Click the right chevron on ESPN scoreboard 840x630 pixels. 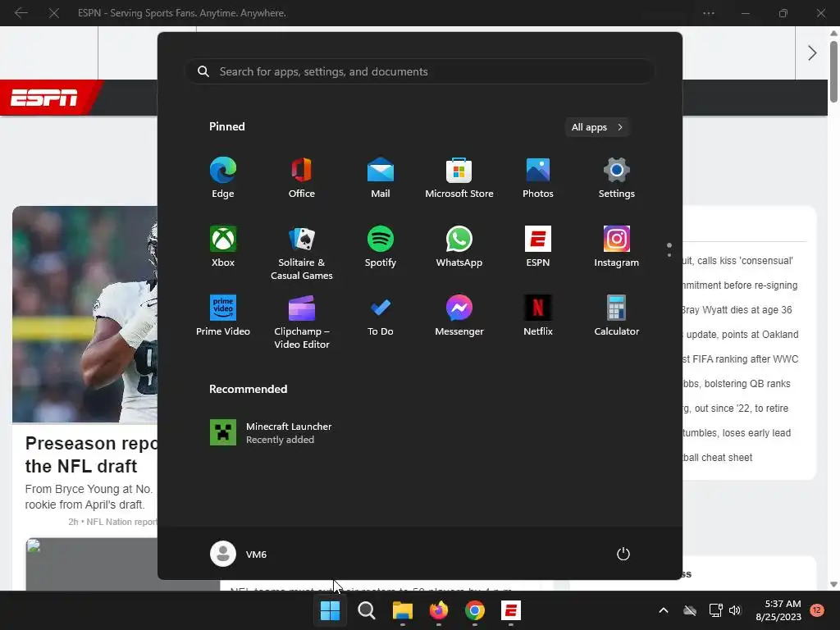coord(812,52)
